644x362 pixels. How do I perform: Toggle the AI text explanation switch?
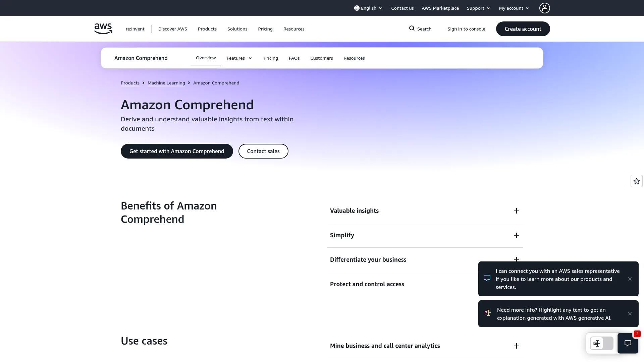coord(601,343)
